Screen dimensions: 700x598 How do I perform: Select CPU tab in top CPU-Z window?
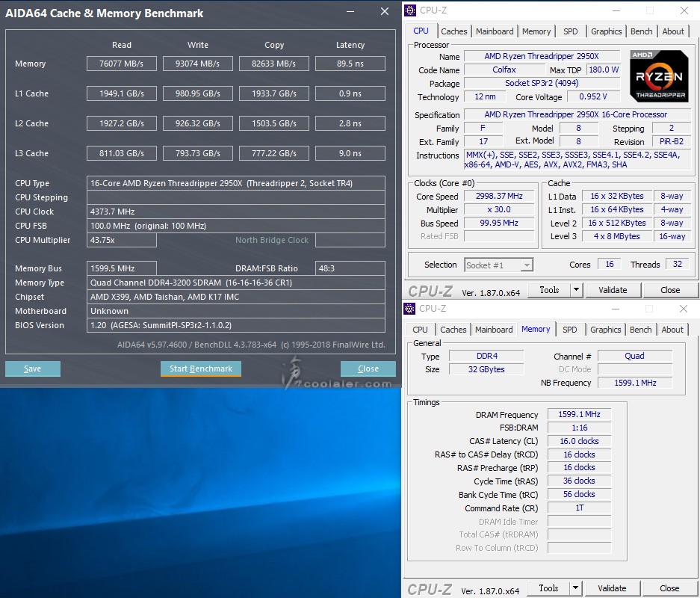tap(421, 31)
